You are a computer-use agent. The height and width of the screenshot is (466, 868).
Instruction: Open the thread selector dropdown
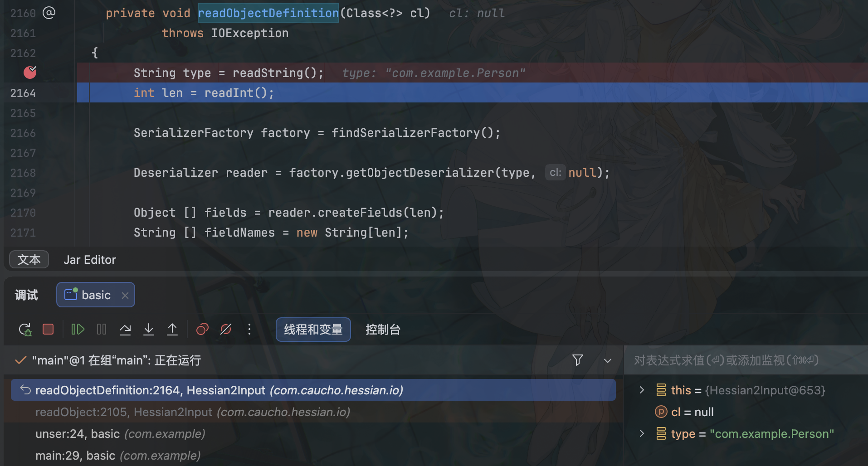click(x=608, y=361)
